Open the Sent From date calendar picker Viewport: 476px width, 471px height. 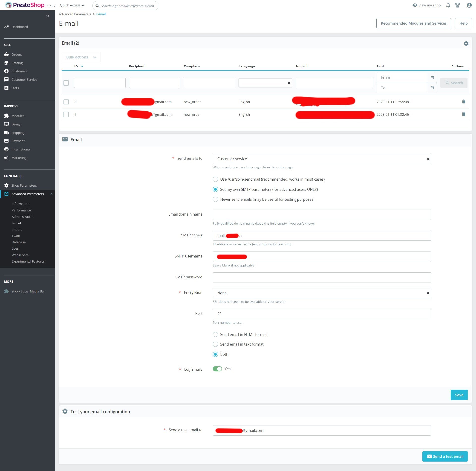[432, 78]
